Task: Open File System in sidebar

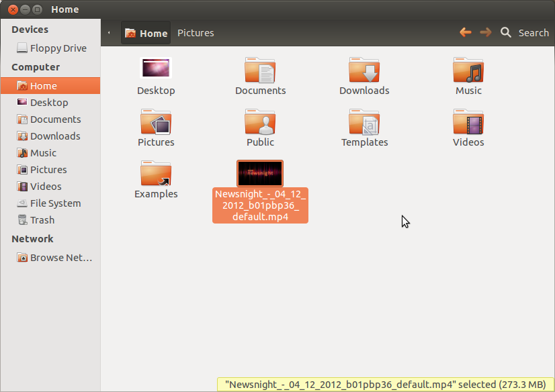Action: [50, 203]
